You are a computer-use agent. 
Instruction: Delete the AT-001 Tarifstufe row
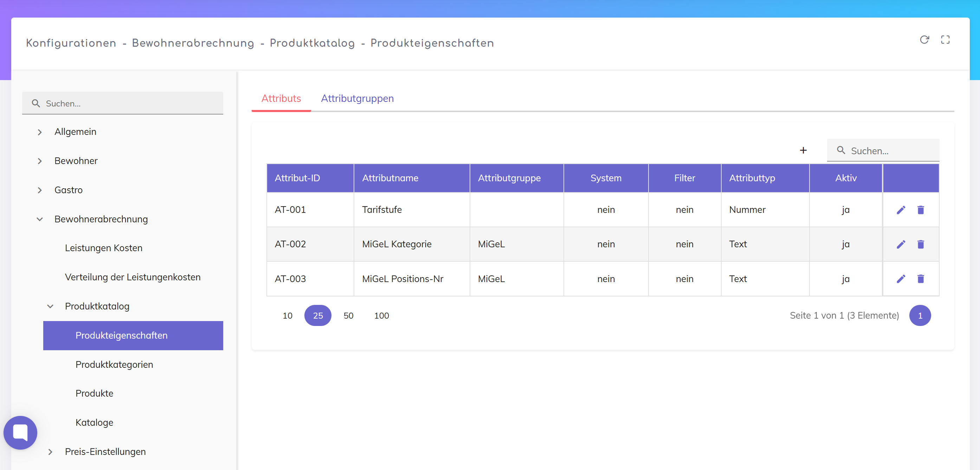click(x=920, y=210)
